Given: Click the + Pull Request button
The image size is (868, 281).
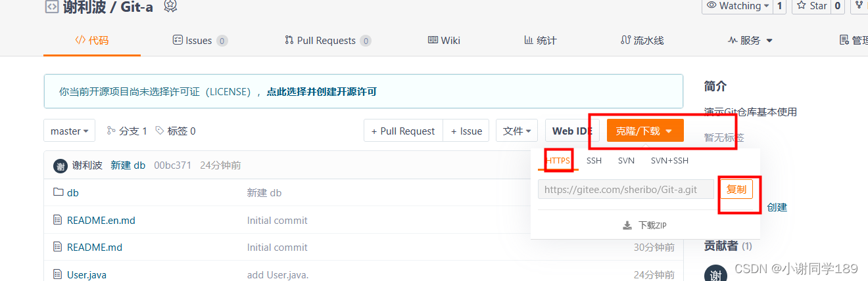Looking at the screenshot, I should click(403, 131).
